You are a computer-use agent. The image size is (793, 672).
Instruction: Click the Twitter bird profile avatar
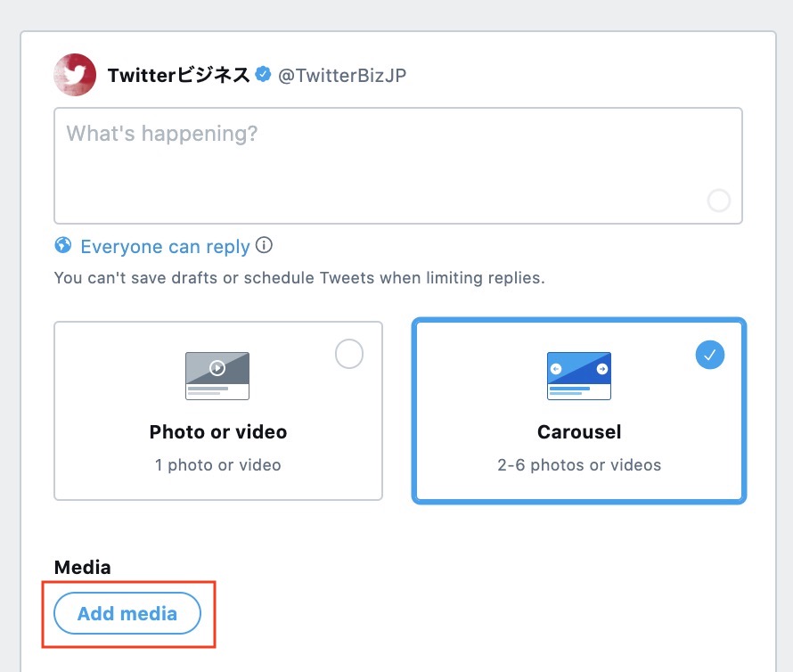coord(75,75)
